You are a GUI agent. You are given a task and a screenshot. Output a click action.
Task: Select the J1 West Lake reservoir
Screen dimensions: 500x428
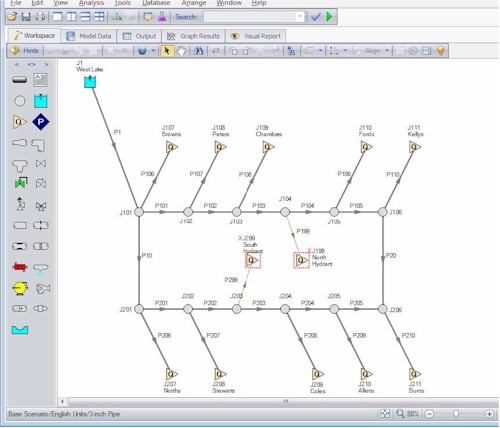coord(90,82)
